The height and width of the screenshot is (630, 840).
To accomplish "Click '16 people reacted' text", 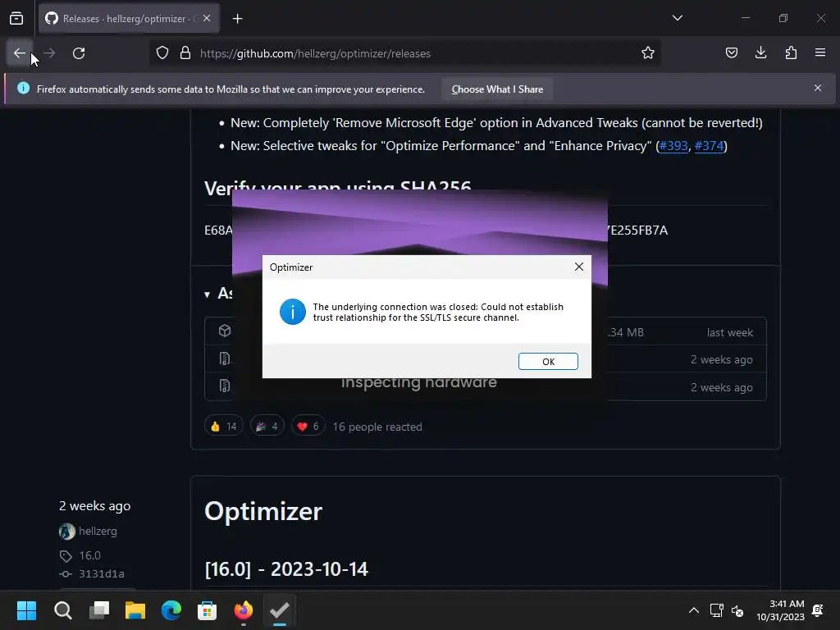I will click(377, 427).
